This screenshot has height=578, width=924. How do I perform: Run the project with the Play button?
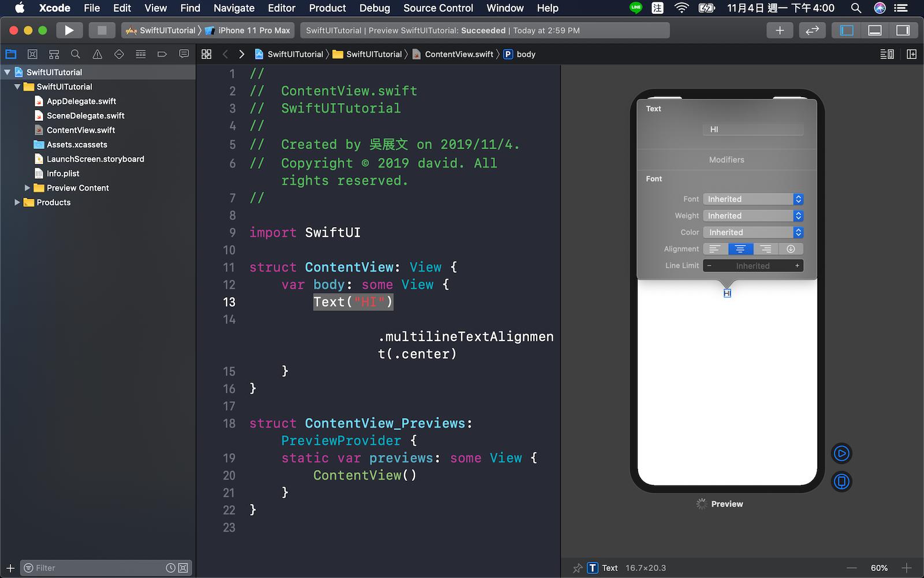click(x=69, y=30)
